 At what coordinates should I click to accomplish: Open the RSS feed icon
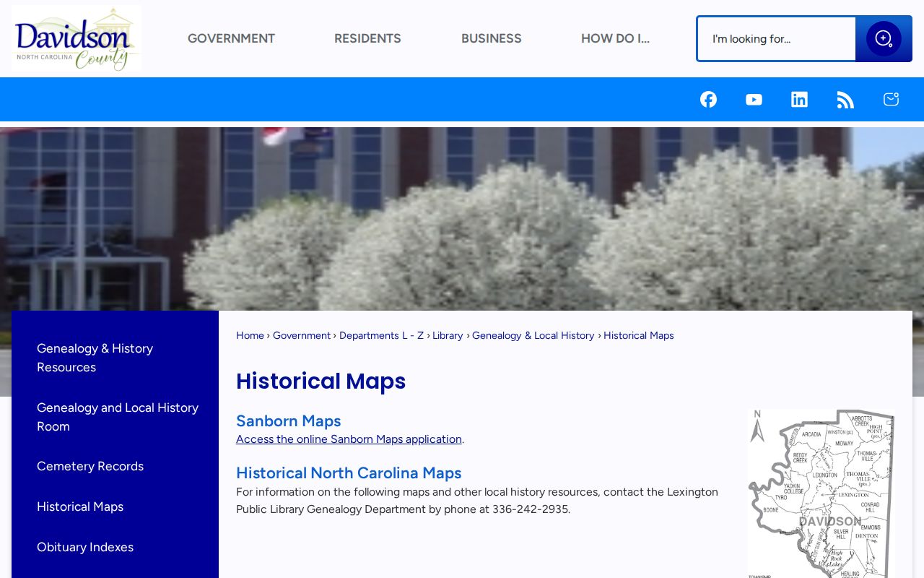(x=845, y=100)
